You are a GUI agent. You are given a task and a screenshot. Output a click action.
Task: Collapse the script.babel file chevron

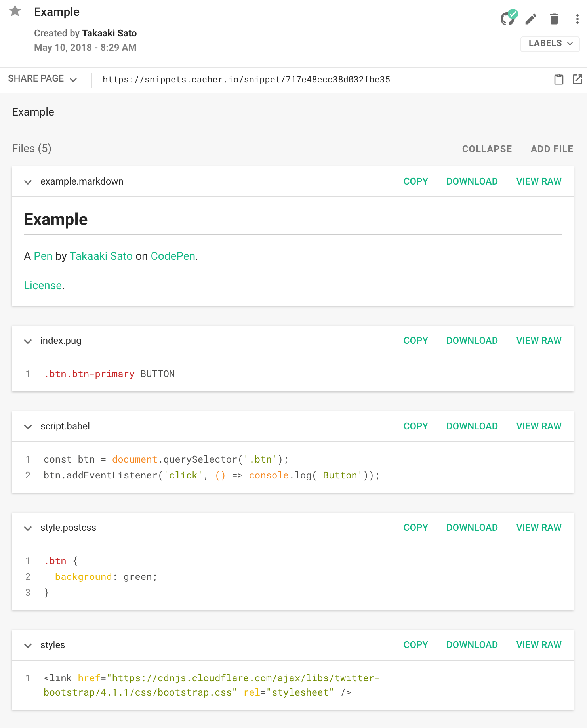pyautogui.click(x=28, y=427)
